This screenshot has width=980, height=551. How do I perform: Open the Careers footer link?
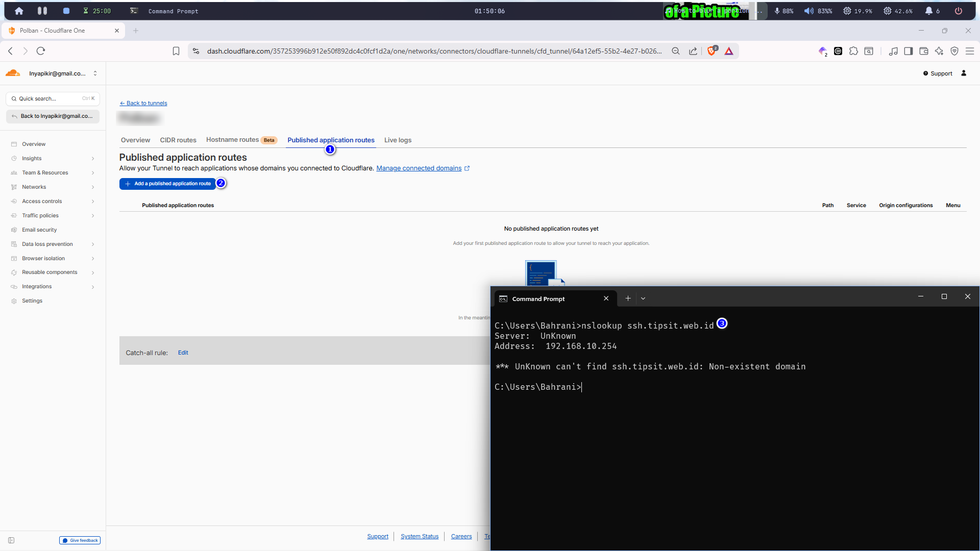pos(461,536)
